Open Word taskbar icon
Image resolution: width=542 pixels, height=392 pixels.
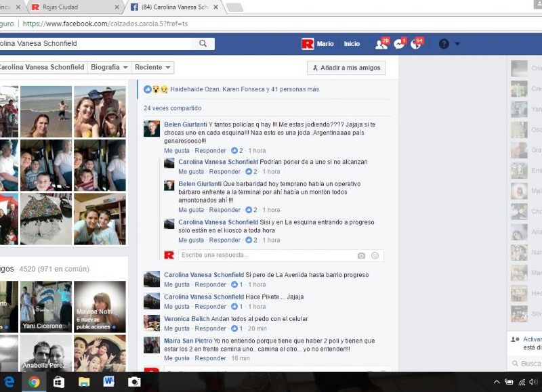click(x=109, y=382)
